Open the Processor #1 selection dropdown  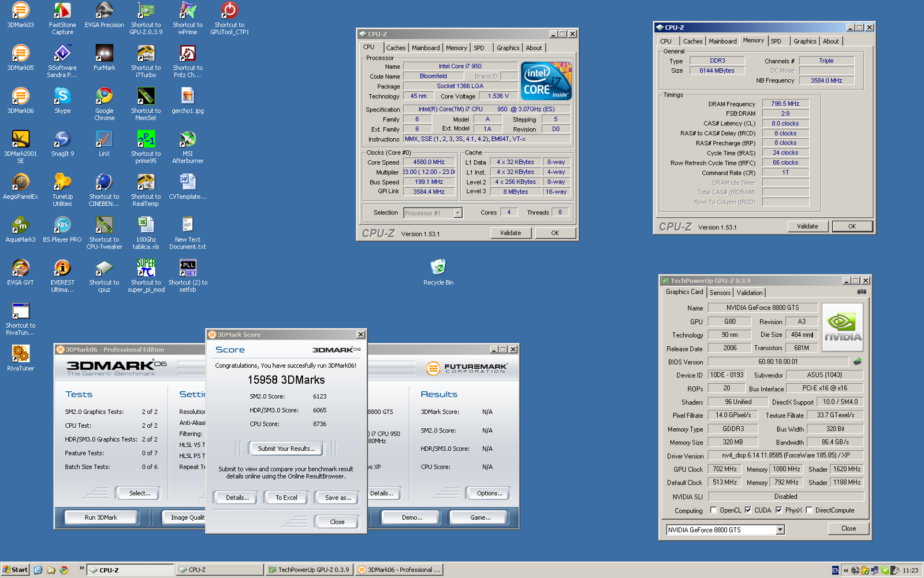point(457,213)
